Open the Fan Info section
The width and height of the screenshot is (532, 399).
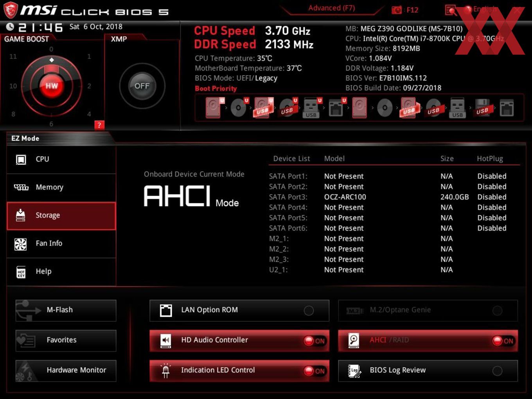pos(61,244)
